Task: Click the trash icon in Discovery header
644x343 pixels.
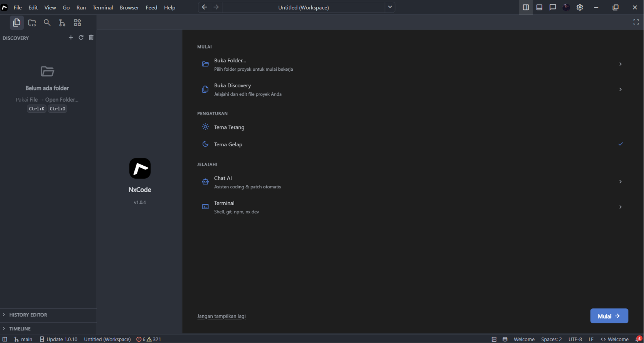Action: (x=91, y=38)
